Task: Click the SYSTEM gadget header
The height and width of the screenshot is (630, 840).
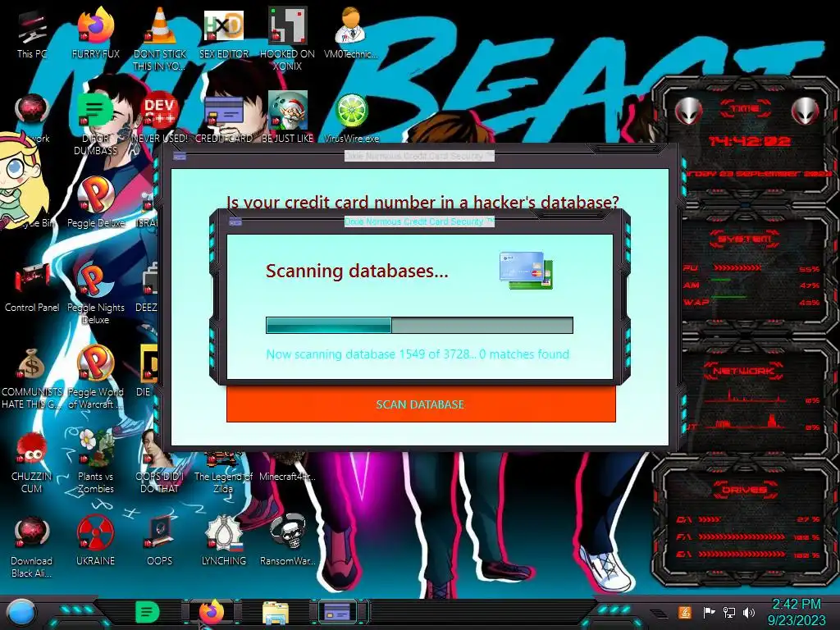Action: (745, 239)
